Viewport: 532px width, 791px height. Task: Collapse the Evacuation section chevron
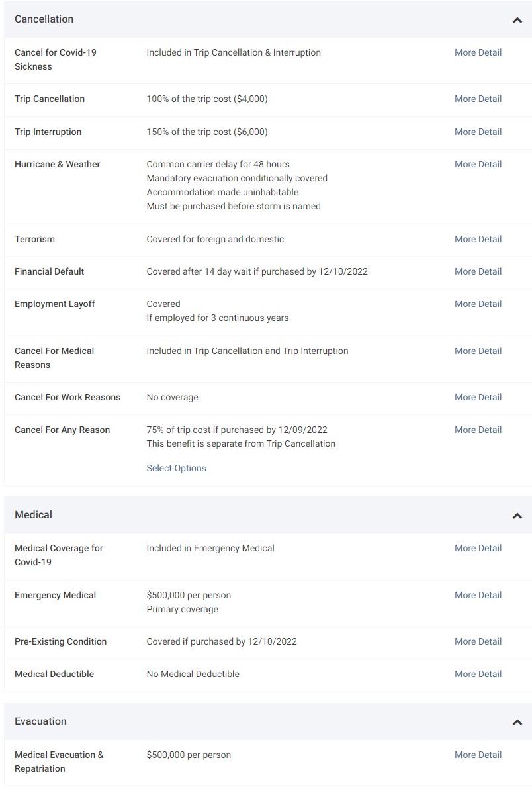point(517,722)
